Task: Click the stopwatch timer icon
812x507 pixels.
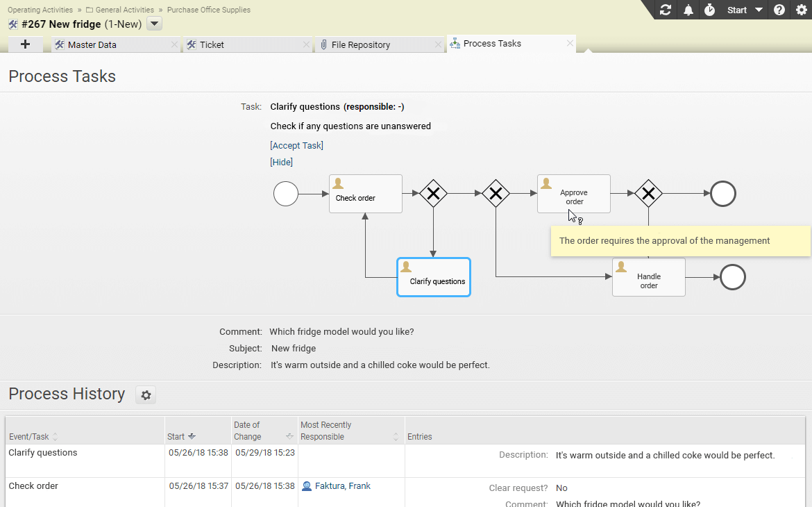Action: pos(709,10)
